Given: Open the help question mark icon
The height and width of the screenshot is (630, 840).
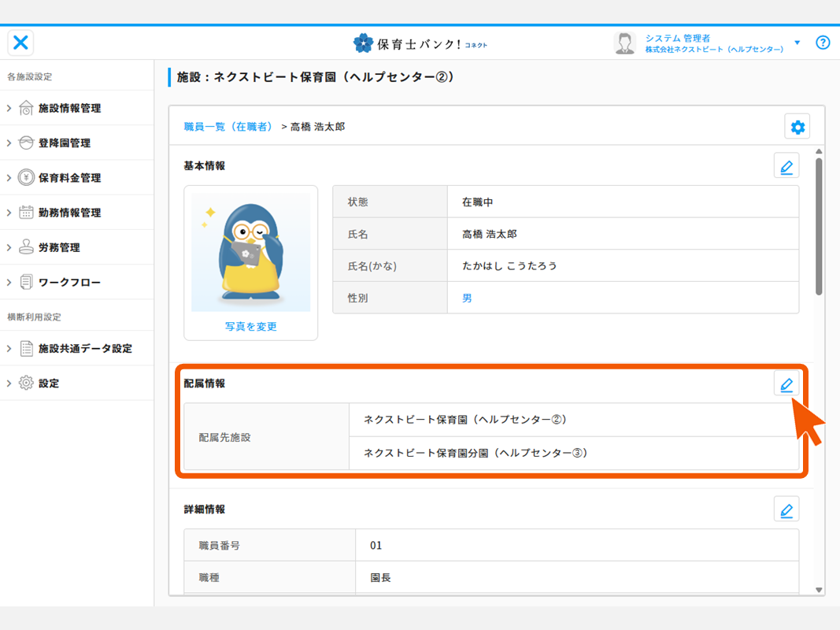Looking at the screenshot, I should point(823,43).
